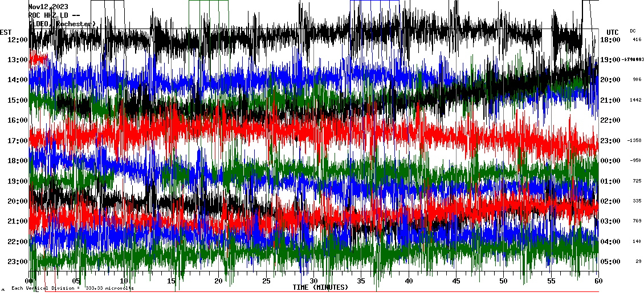Click the 05:00 UTC time label
This screenshot has height=296, width=644.
(x=610, y=262)
